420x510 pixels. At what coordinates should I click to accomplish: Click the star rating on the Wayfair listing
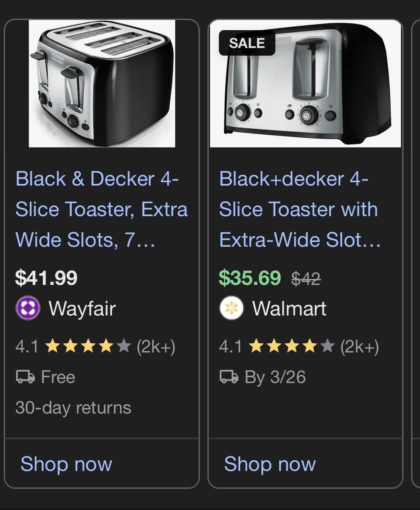[x=88, y=347]
